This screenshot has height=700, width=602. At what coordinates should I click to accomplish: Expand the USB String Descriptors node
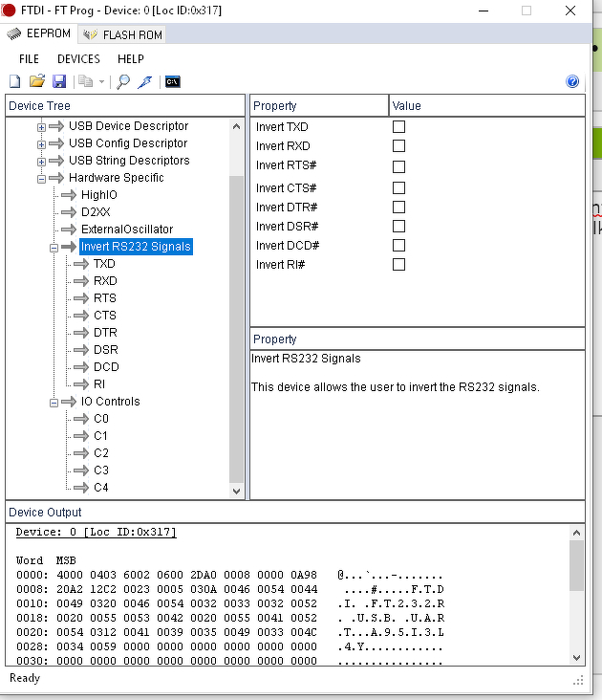point(41,162)
